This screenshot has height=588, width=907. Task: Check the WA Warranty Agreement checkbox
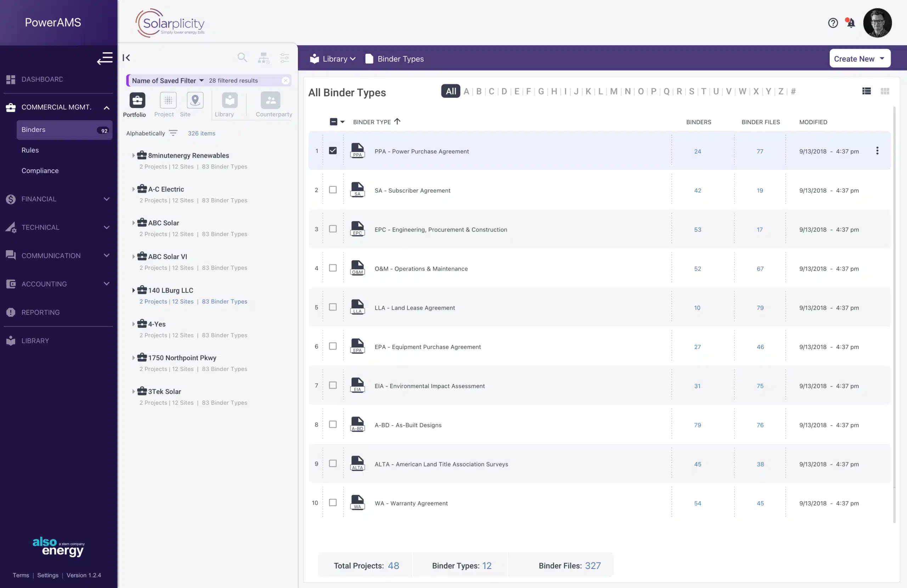click(333, 503)
